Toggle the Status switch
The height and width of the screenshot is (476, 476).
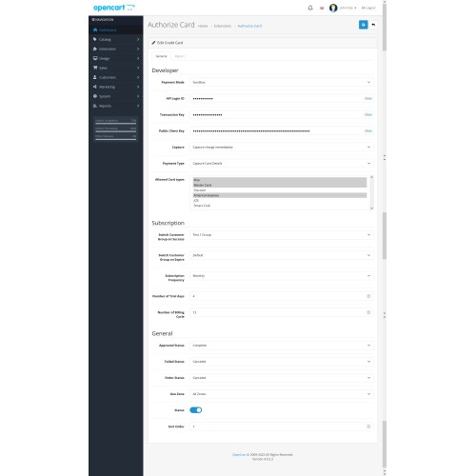coord(195,410)
